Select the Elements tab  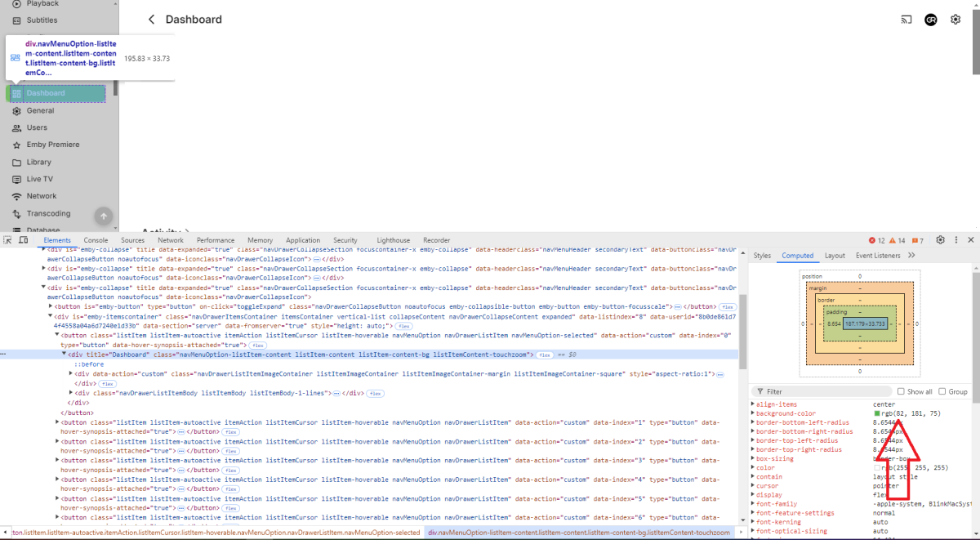click(x=57, y=240)
